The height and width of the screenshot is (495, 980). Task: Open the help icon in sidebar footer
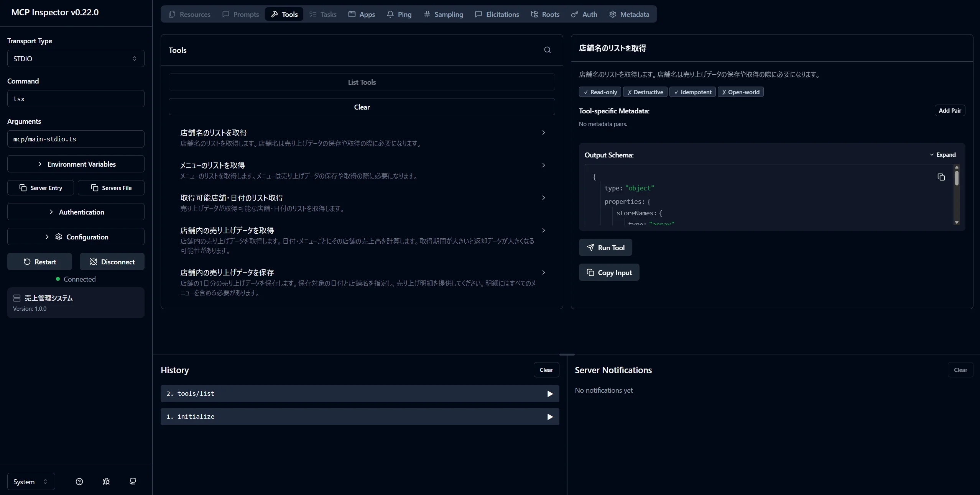coord(79,482)
